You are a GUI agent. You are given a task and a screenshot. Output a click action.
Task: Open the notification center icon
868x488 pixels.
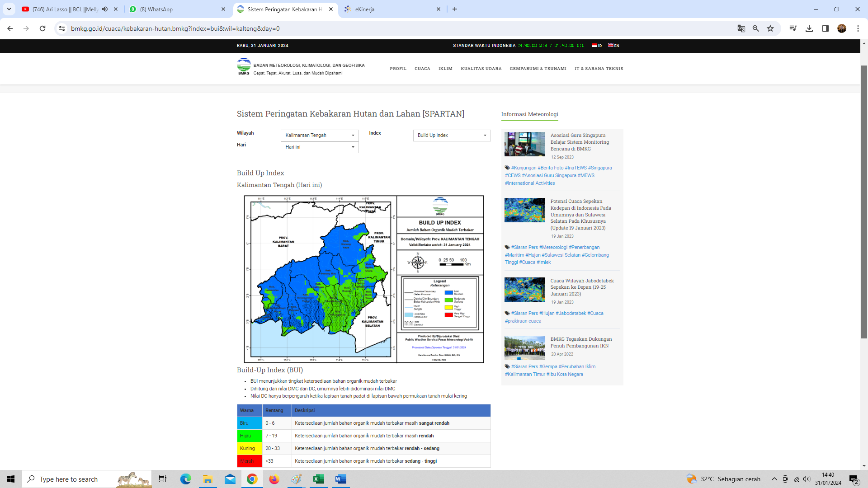coord(854,479)
